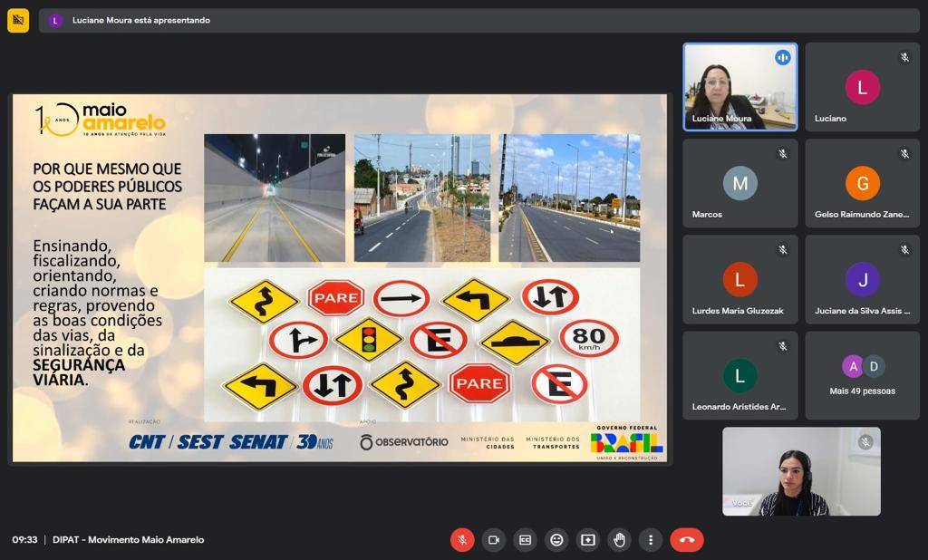Screen dimensions: 928x560
Task: Click meeting title "DIPAT - Movimento Maio Amarelo"
Action: click(129, 540)
